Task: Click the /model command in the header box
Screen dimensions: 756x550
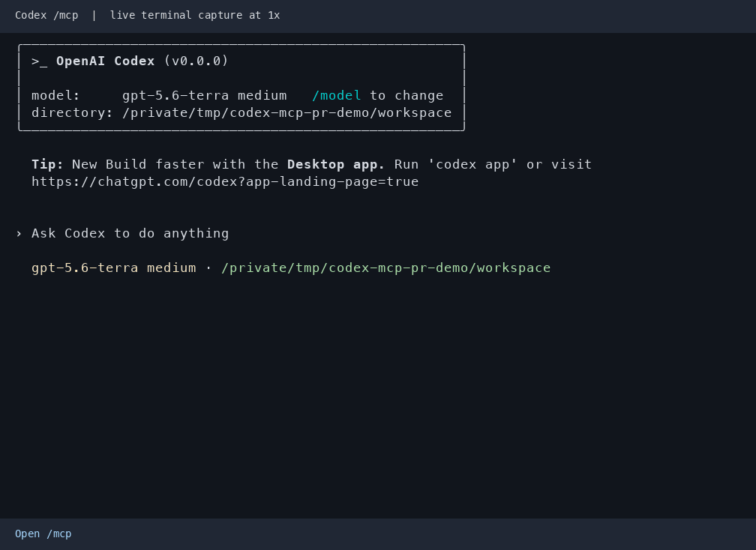Action: (337, 95)
